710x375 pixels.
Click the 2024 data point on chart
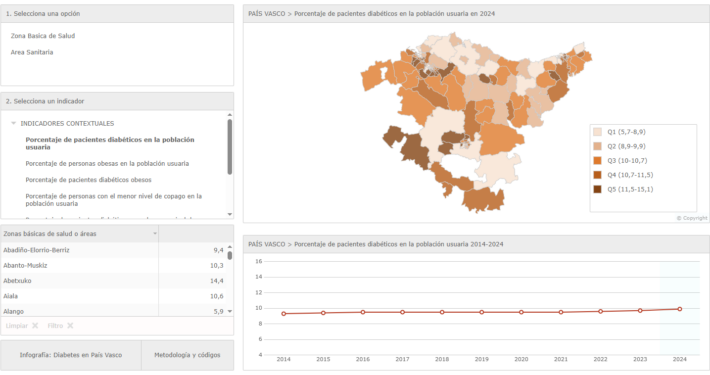(680, 309)
